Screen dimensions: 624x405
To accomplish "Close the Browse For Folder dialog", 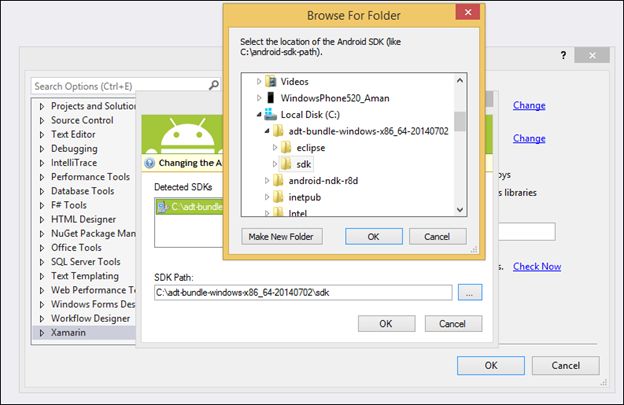I will (468, 12).
